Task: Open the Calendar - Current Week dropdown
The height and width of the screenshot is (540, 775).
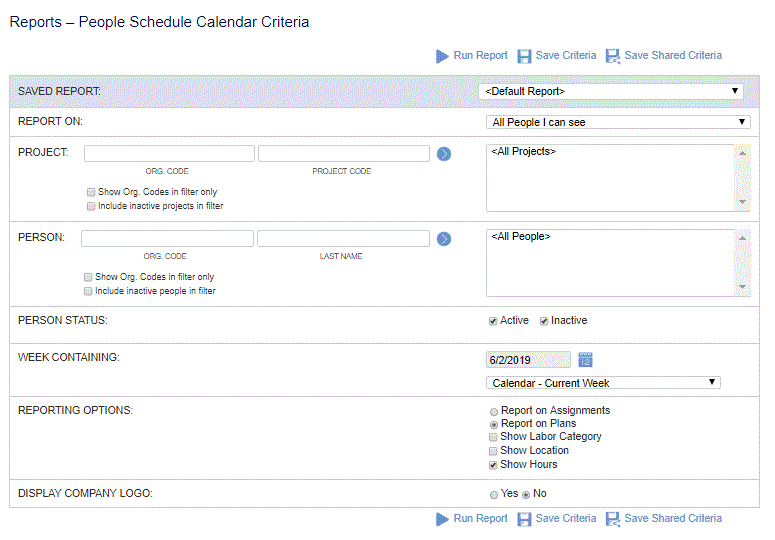Action: [603, 383]
